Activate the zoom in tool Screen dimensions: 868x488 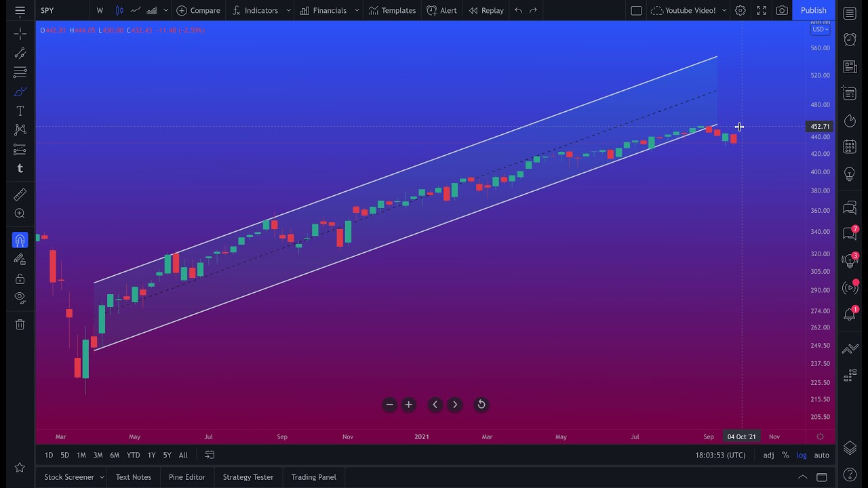(x=20, y=213)
